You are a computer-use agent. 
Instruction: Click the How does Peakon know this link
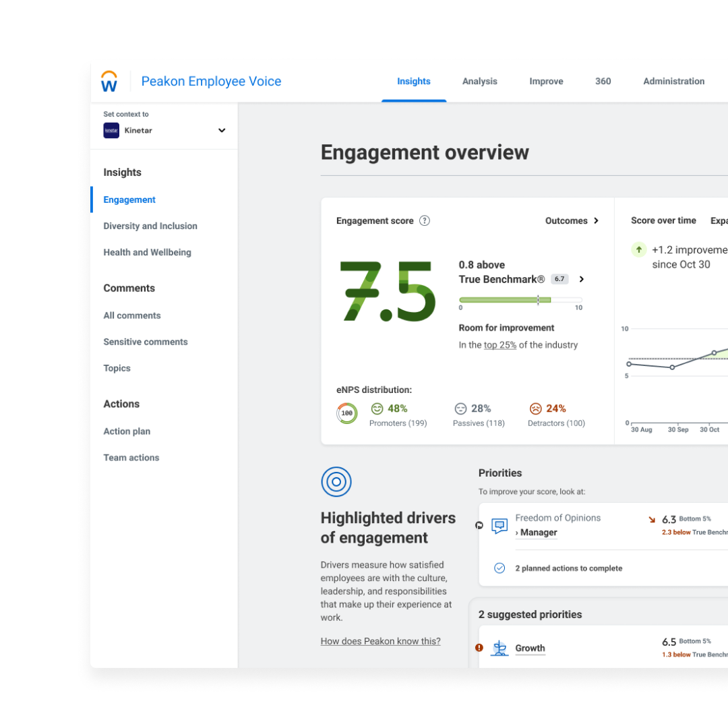pyautogui.click(x=380, y=640)
